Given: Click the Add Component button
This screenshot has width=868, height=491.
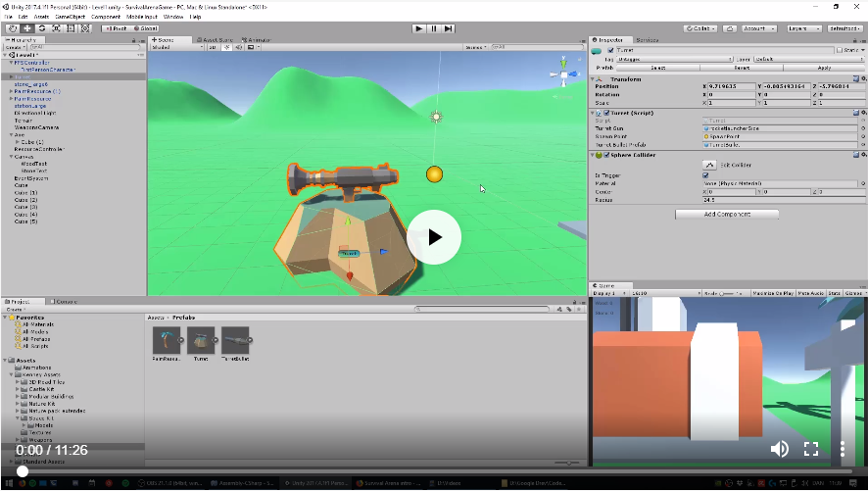Looking at the screenshot, I should pyautogui.click(x=727, y=214).
